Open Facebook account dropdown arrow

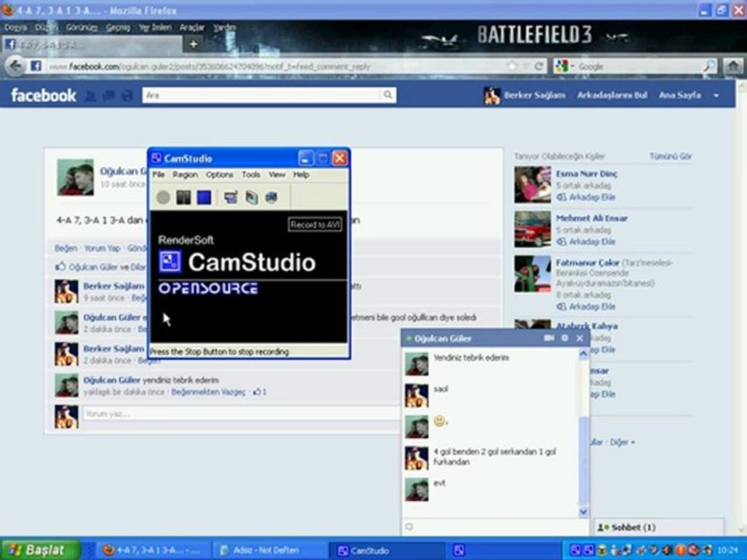coord(716,96)
